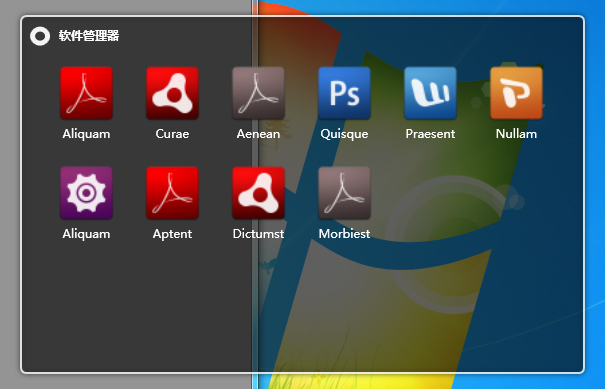The width and height of the screenshot is (605, 389).
Task: Open the purple gear Aliquam icon
Action: point(86,193)
